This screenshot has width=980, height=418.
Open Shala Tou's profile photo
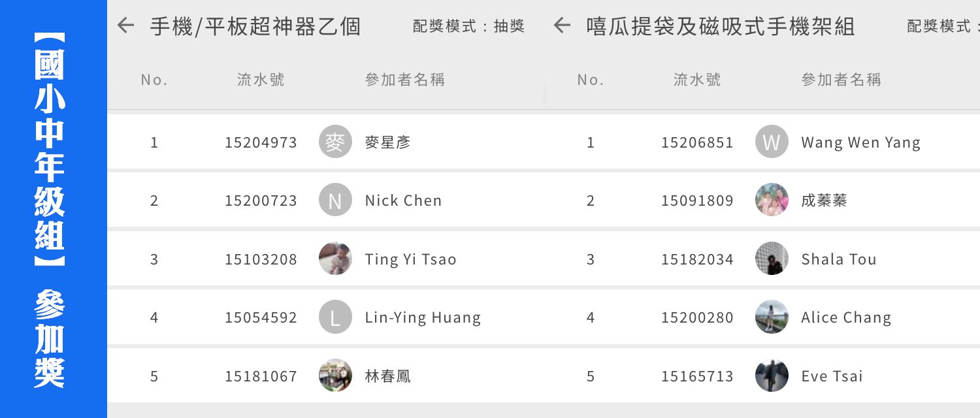pos(772,259)
